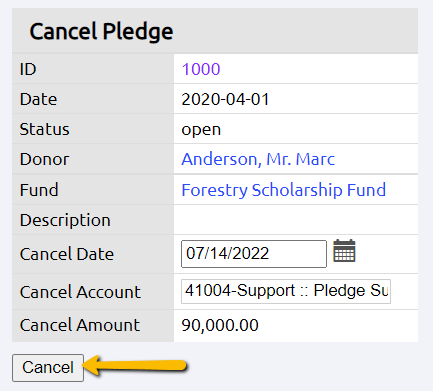This screenshot has height=391, width=433.
Task: Click the Description row label
Action: tap(65, 220)
